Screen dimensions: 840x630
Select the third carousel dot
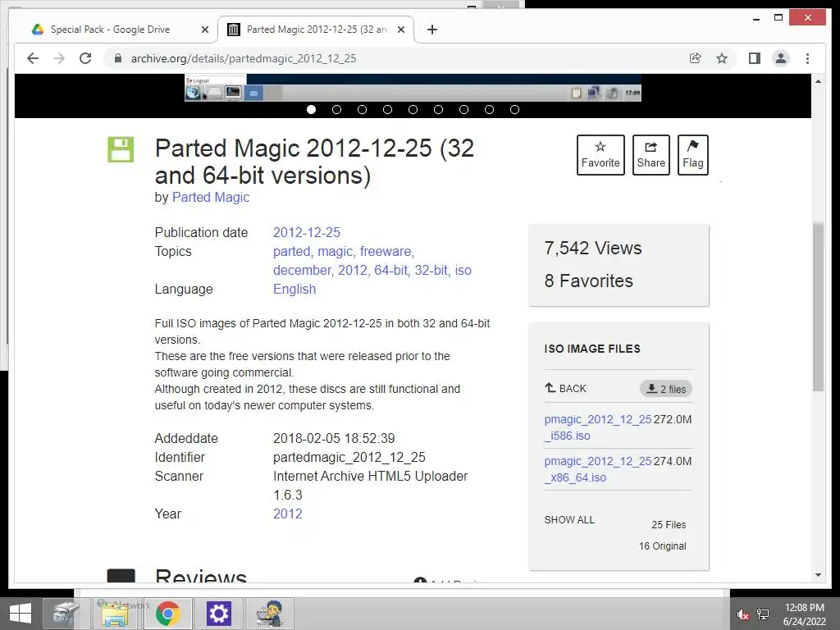click(x=362, y=109)
